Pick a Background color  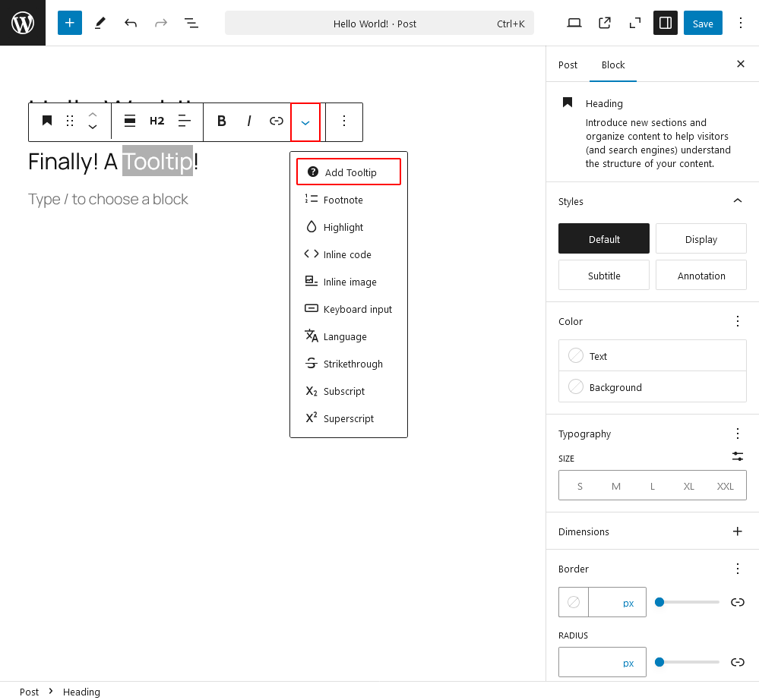point(652,386)
